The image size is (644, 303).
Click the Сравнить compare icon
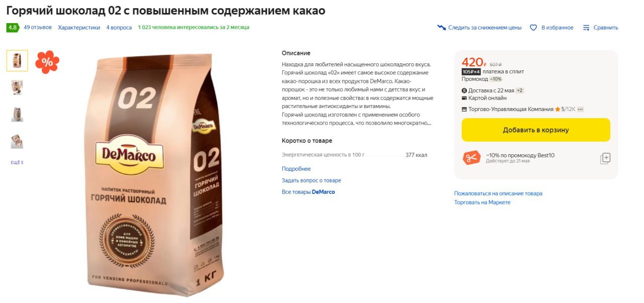point(586,28)
